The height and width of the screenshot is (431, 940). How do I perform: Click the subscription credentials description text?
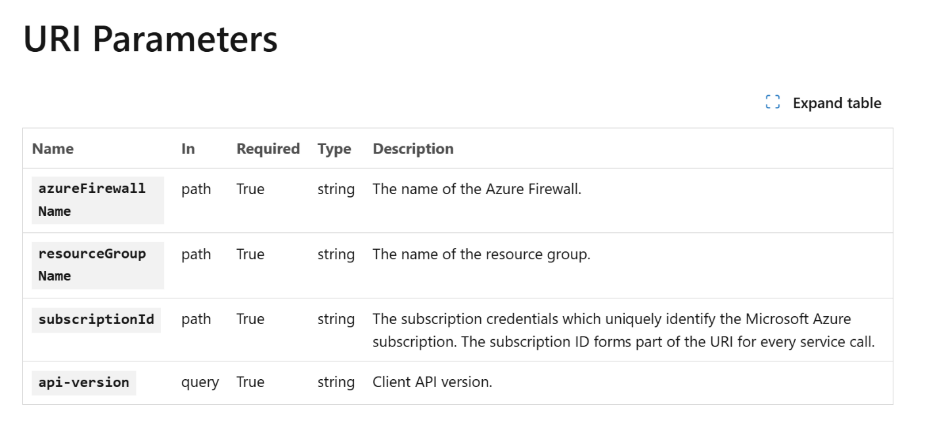pyautogui.click(x=623, y=330)
